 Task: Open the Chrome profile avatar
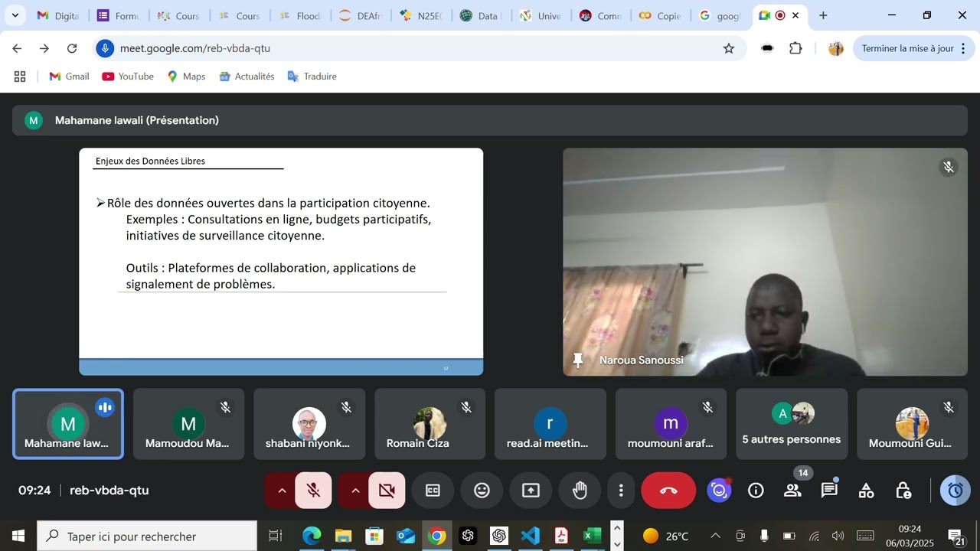836,48
